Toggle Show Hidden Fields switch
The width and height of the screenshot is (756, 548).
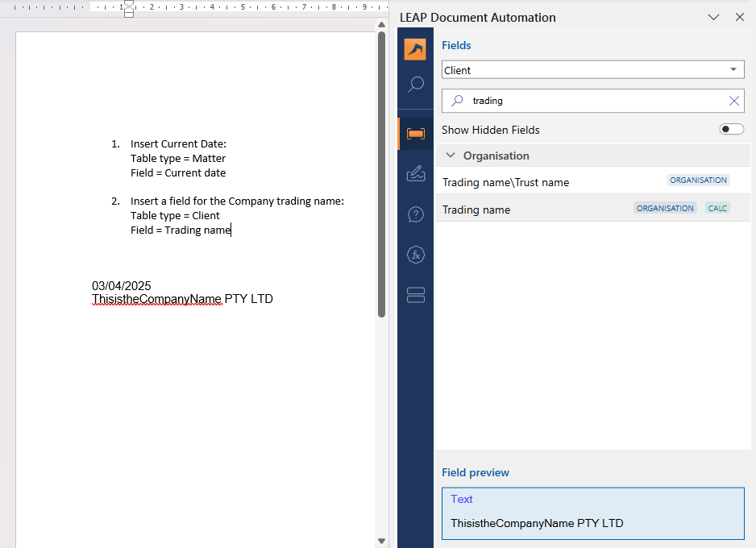click(731, 130)
